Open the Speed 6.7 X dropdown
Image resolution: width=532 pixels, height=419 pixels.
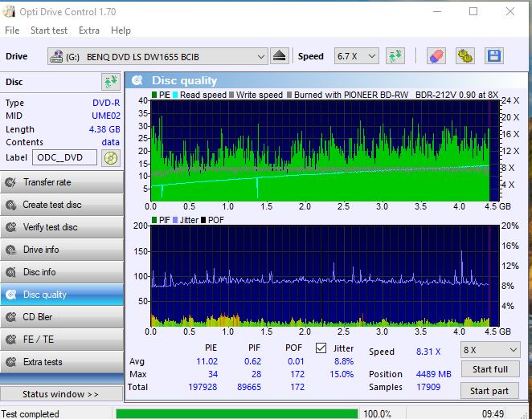tap(357, 56)
